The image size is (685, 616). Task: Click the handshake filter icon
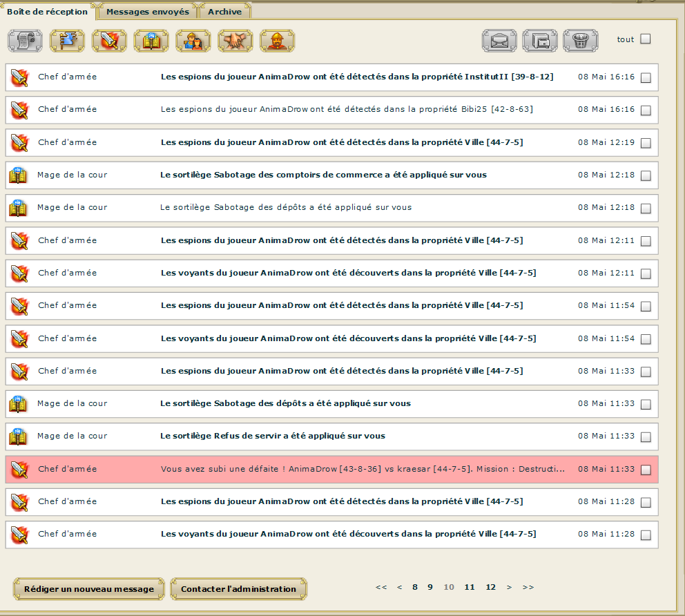point(235,41)
